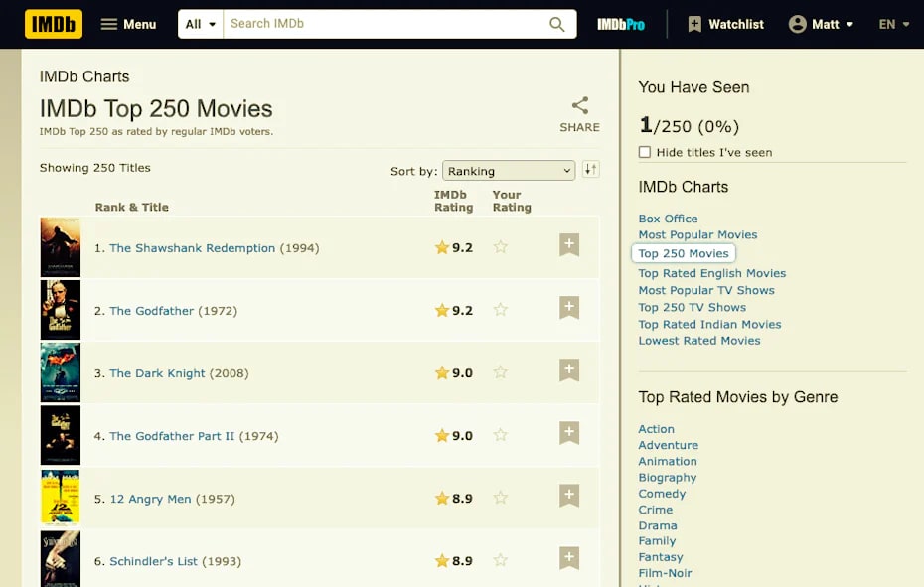The width and height of the screenshot is (924, 587).
Task: Add The Shawshank Redemption to watchlist
Action: coord(569,242)
